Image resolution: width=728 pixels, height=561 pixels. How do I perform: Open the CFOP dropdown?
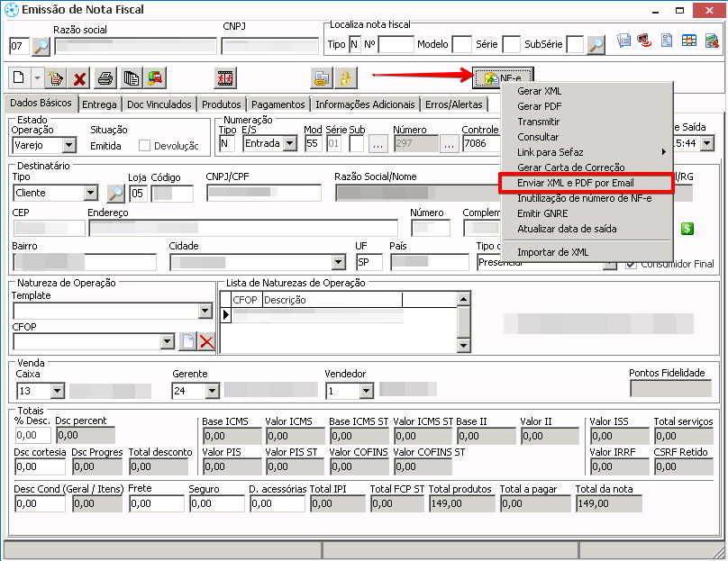[x=168, y=342]
